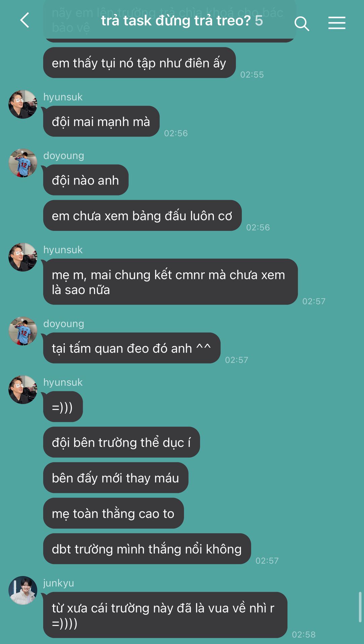The width and height of the screenshot is (364, 644).
Task: Select message 'em thấy tụi nó tập như điên ấy'
Action: 139,63
